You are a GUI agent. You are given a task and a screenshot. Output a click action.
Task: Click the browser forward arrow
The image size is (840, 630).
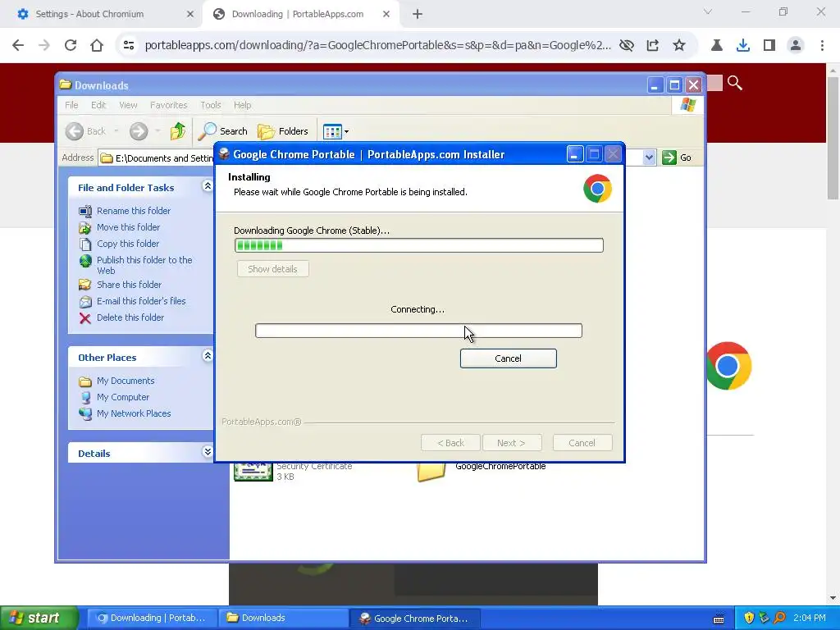click(44, 45)
